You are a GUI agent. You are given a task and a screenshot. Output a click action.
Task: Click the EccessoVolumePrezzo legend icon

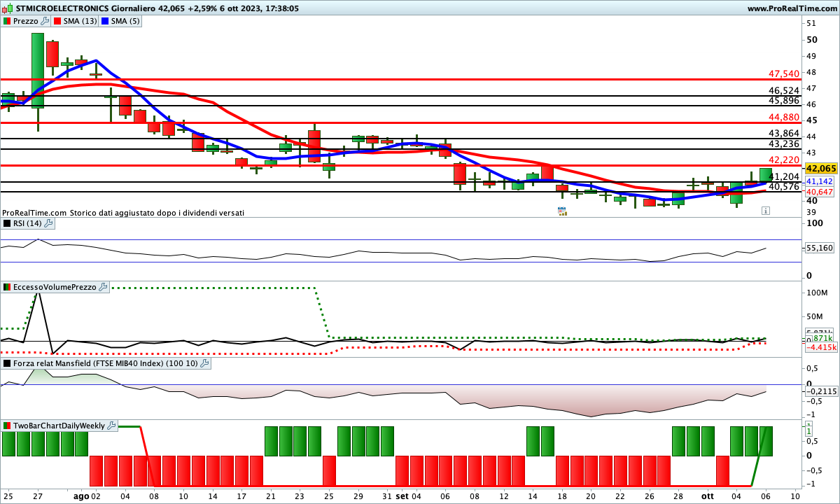7,287
